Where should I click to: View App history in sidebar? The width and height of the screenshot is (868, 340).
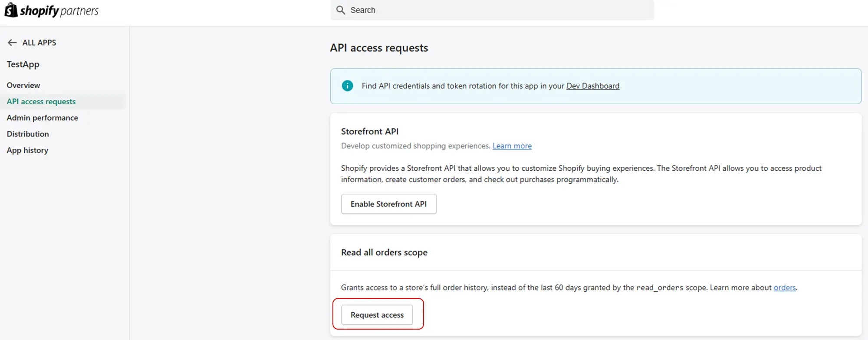pyautogui.click(x=27, y=150)
